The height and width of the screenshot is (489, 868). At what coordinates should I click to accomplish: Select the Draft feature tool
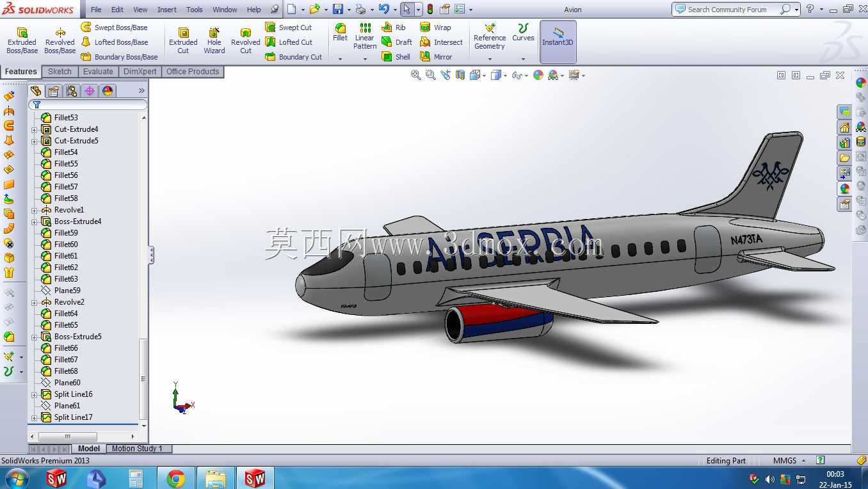397,42
